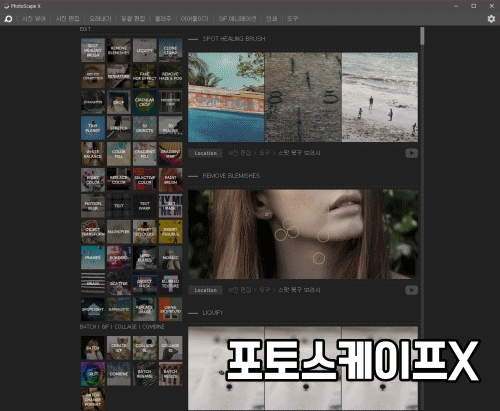Select the Insert Stickers tile
Viewport: 500px width, 411px height.
pos(145,231)
